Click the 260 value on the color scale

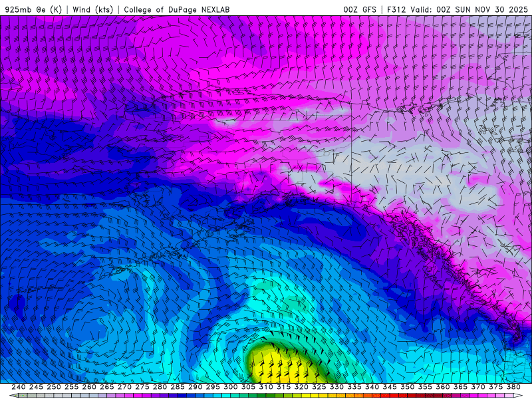[x=89, y=387]
